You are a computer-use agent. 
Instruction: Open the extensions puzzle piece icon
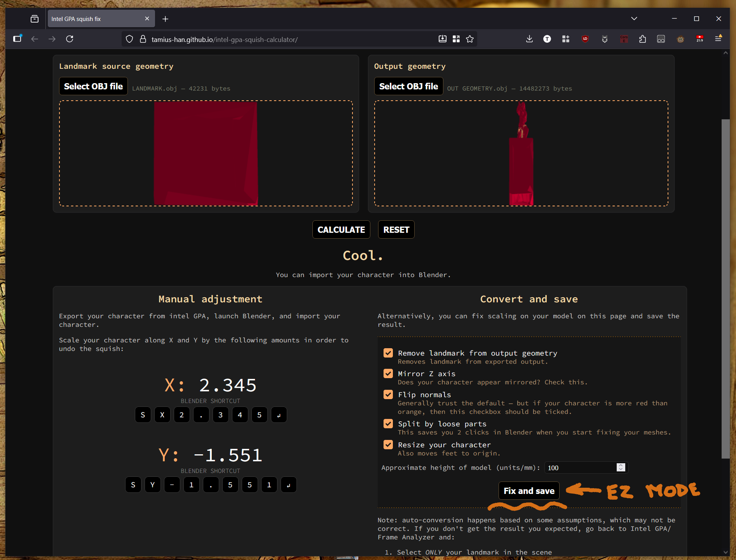tap(642, 39)
